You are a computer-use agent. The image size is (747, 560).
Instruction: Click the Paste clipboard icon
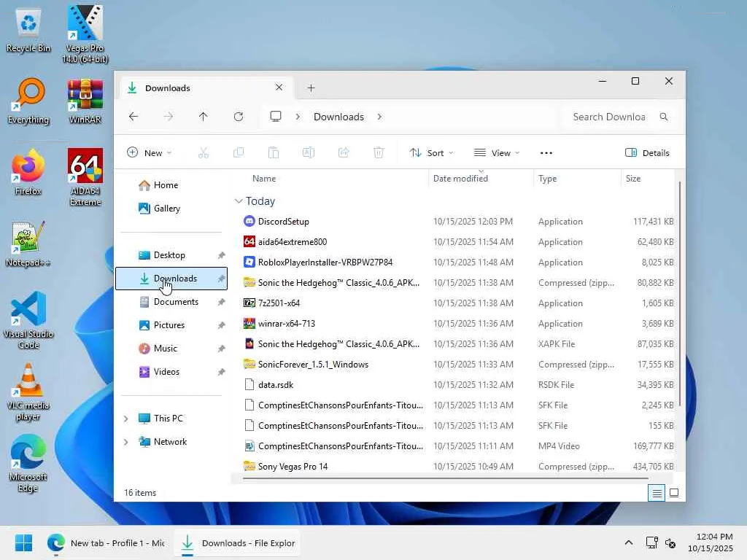274,153
